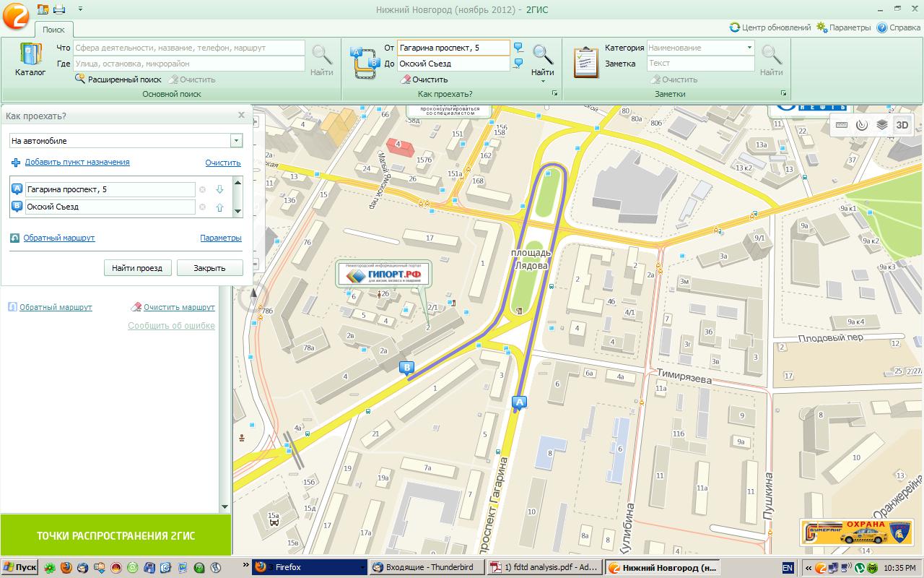This screenshot has width=924, height=578.
Task: Open Справка help
Action: [x=898, y=27]
